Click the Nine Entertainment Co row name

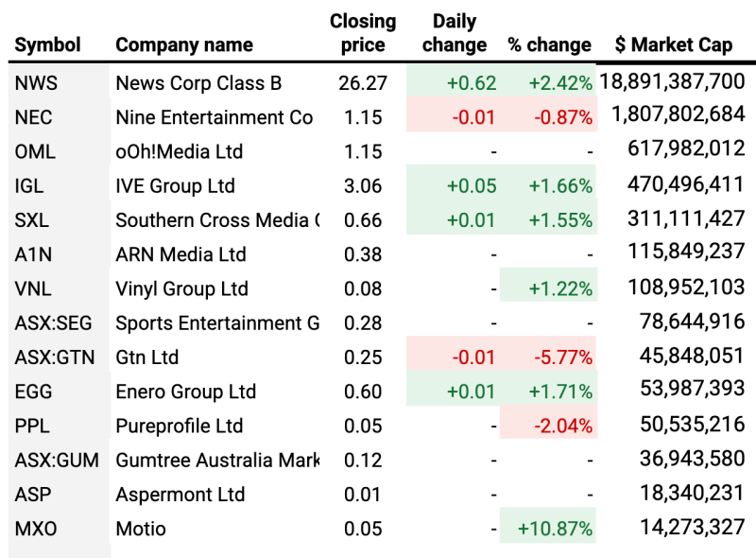214,117
